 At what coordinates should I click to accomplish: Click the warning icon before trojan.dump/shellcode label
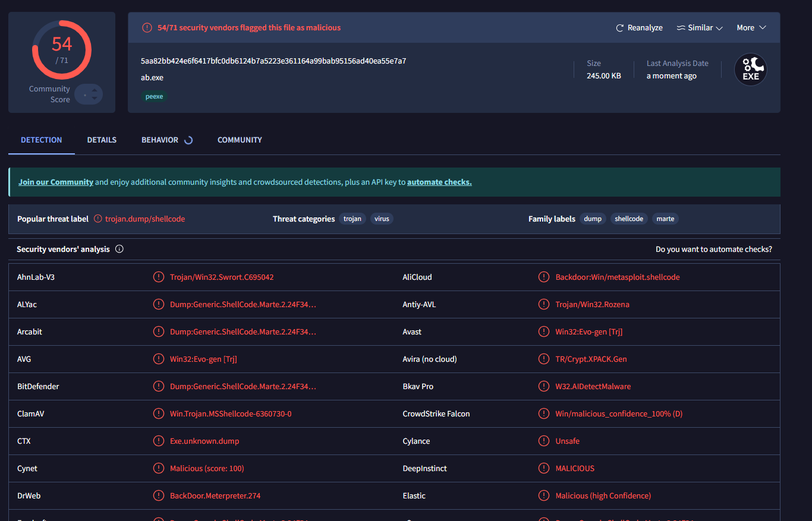coord(98,219)
